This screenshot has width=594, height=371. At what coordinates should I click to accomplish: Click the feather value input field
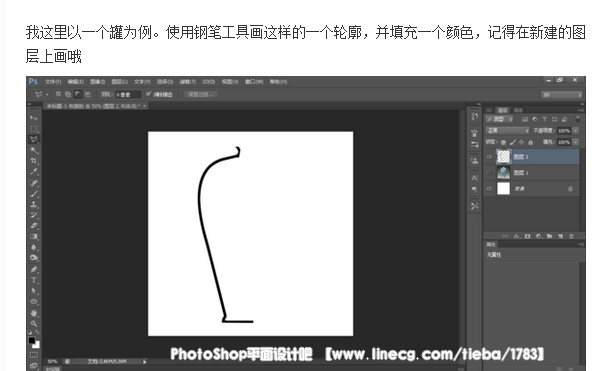tap(128, 94)
